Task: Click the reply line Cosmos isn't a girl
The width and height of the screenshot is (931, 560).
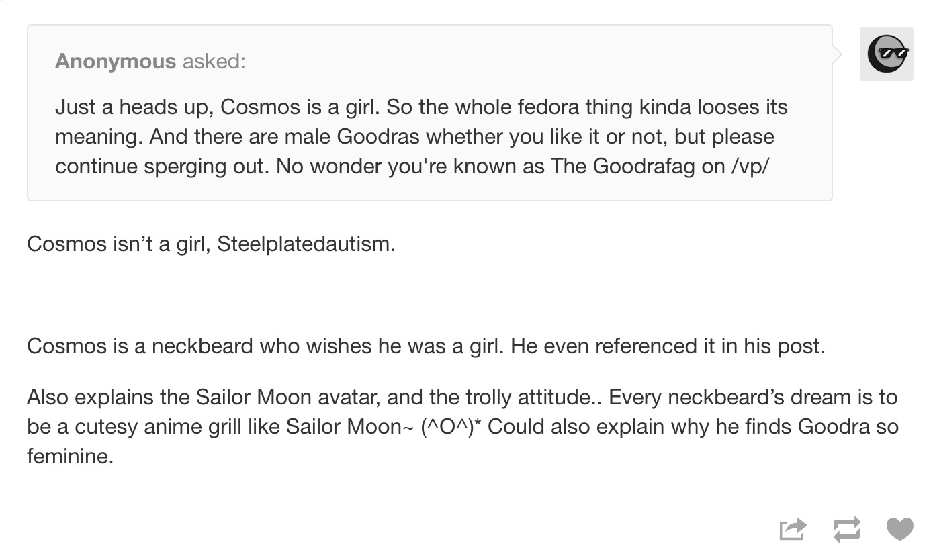Action: point(211,244)
